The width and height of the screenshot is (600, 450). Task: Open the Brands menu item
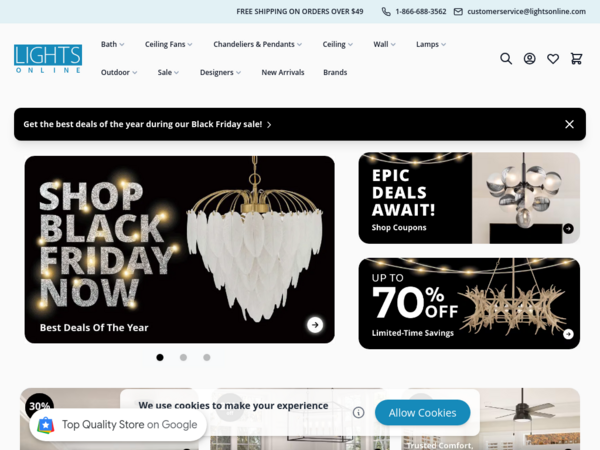coord(335,72)
